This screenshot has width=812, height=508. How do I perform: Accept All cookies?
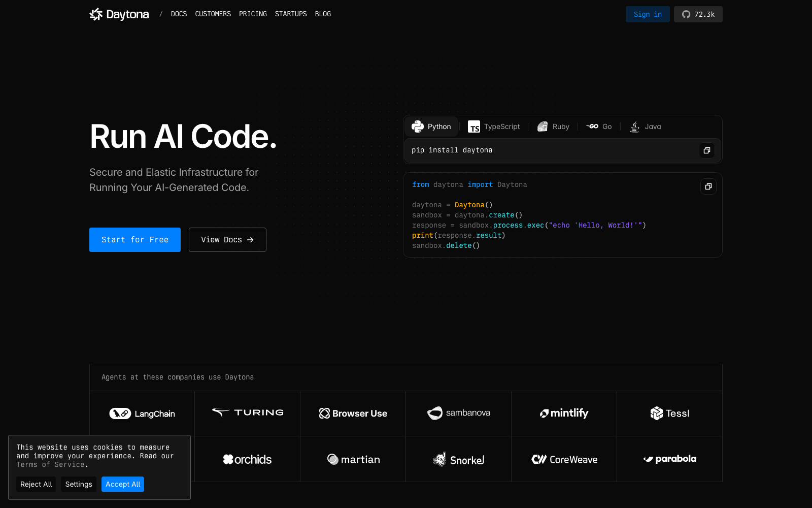pyautogui.click(x=123, y=484)
